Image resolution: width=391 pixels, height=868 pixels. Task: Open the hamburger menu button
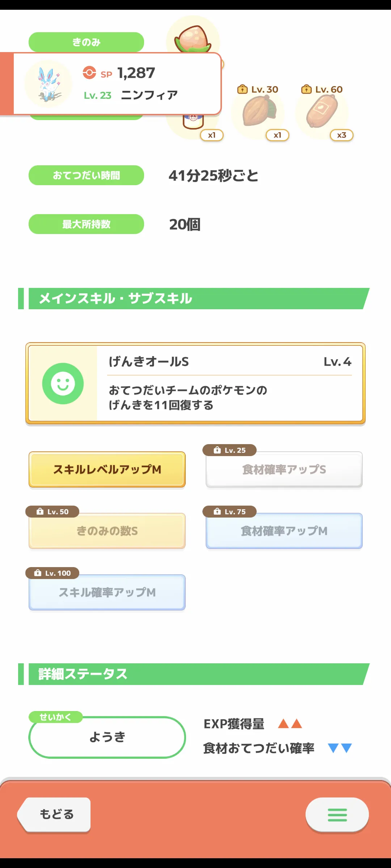pyautogui.click(x=337, y=815)
